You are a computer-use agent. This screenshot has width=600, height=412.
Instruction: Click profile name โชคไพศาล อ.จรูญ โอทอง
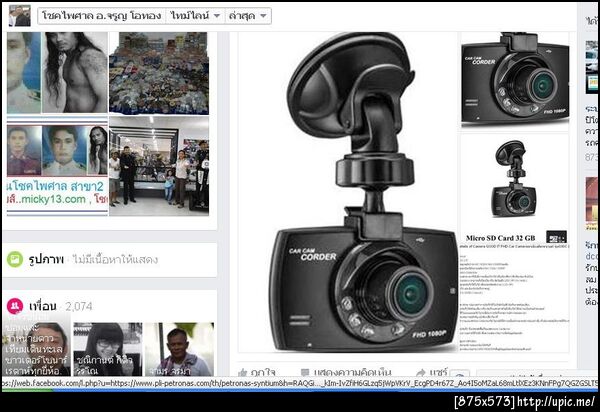[101, 16]
